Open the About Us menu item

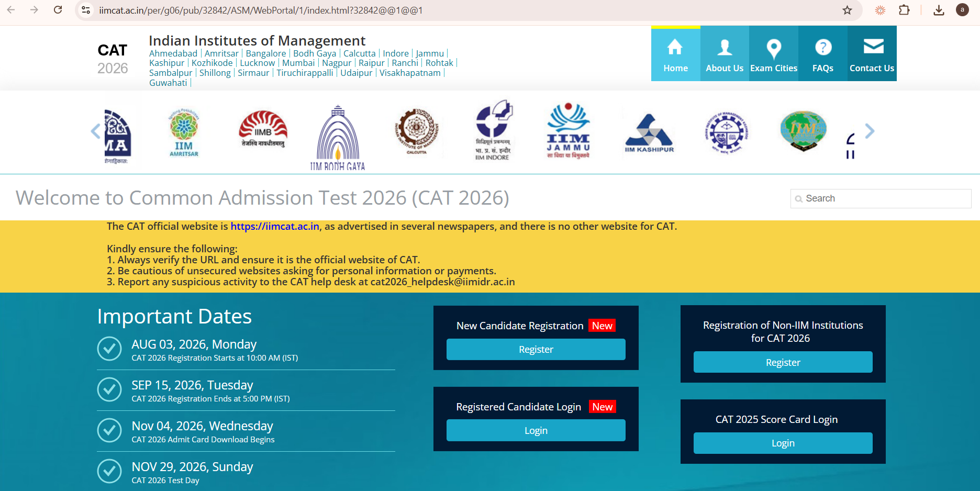(x=725, y=54)
